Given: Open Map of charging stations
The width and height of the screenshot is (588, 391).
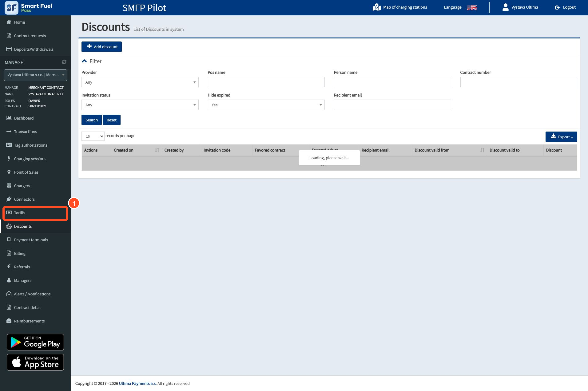Looking at the screenshot, I should tap(400, 7).
